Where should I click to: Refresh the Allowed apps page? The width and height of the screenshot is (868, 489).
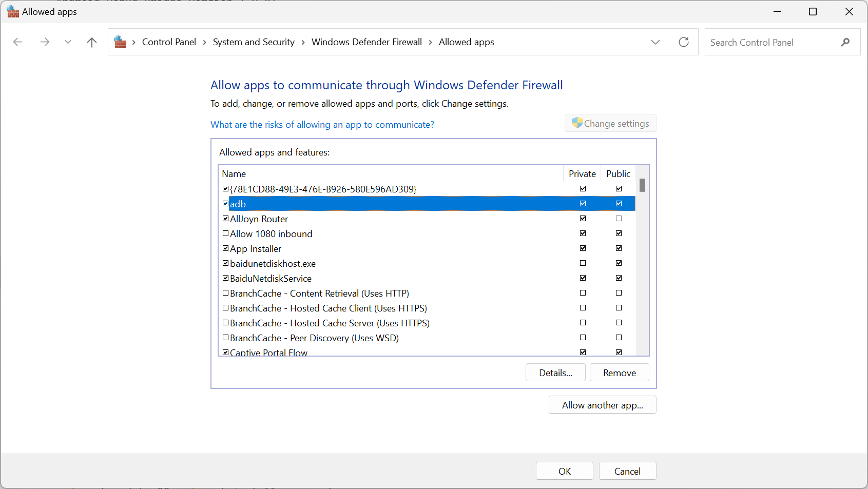683,42
